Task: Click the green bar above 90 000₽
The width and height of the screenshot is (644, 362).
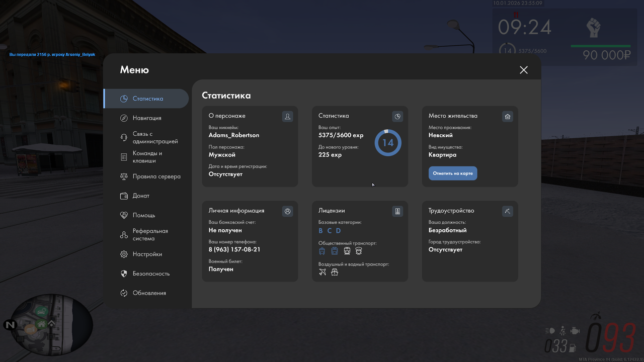Action: point(601,46)
